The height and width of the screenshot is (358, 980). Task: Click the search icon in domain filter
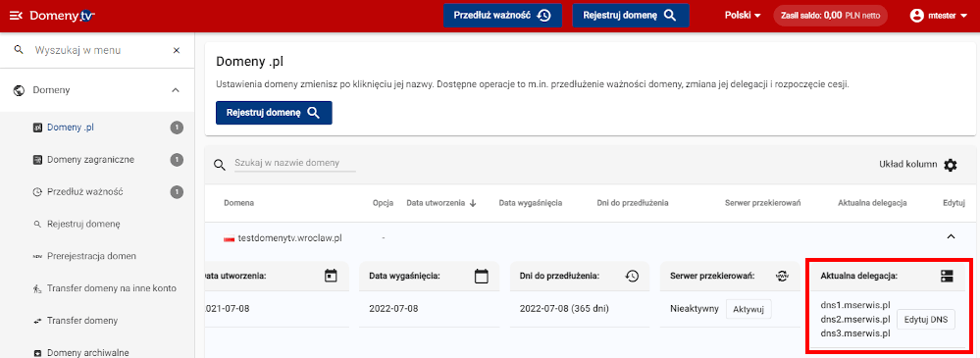click(x=220, y=165)
